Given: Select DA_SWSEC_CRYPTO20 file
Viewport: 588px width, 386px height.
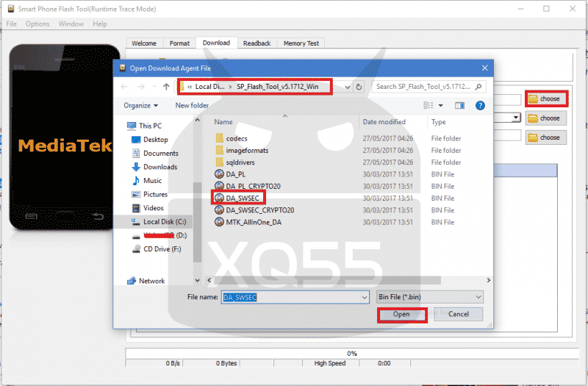Looking at the screenshot, I should [262, 210].
